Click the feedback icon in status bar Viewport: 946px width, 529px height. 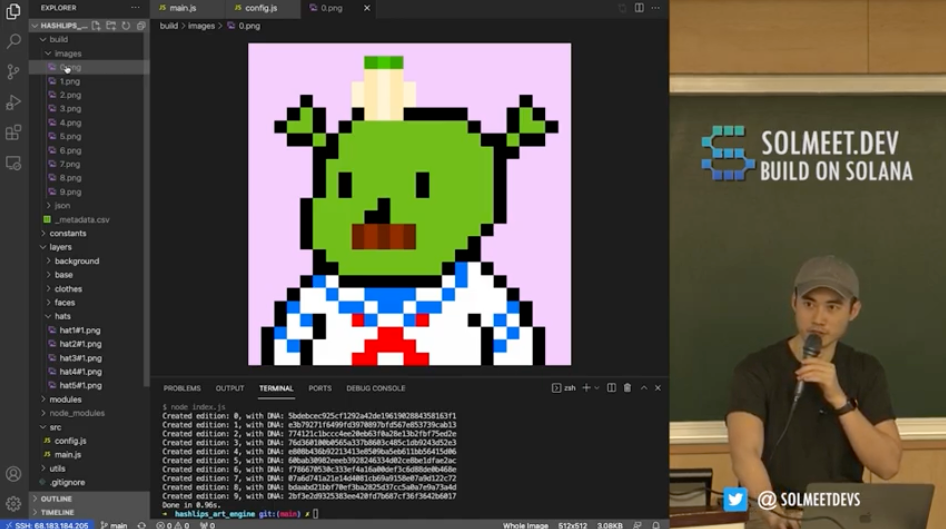(x=637, y=525)
